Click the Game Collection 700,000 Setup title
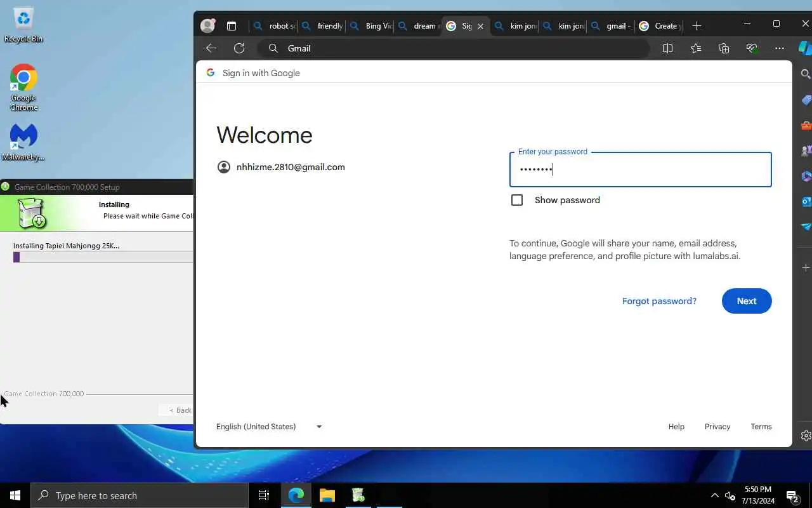This screenshot has height=508, width=812. [x=67, y=187]
